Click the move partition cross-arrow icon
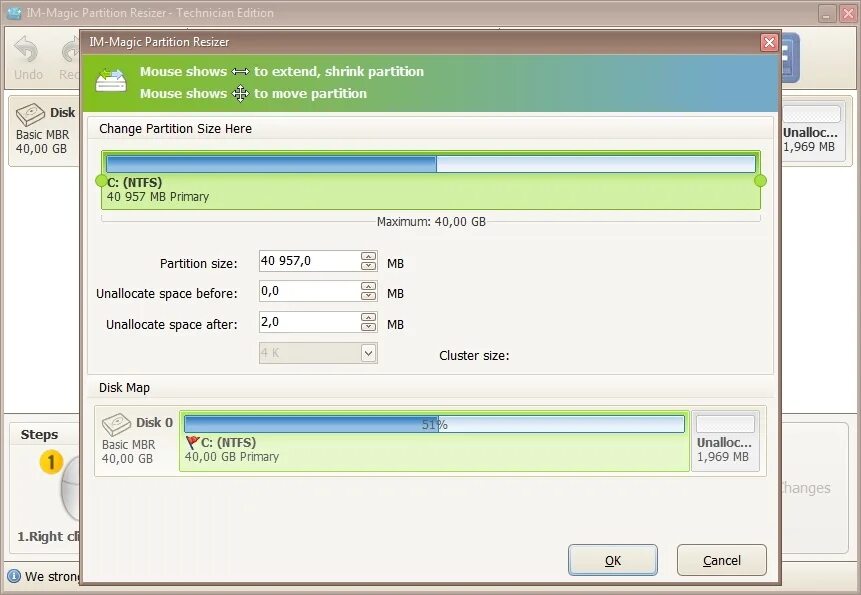 (241, 94)
